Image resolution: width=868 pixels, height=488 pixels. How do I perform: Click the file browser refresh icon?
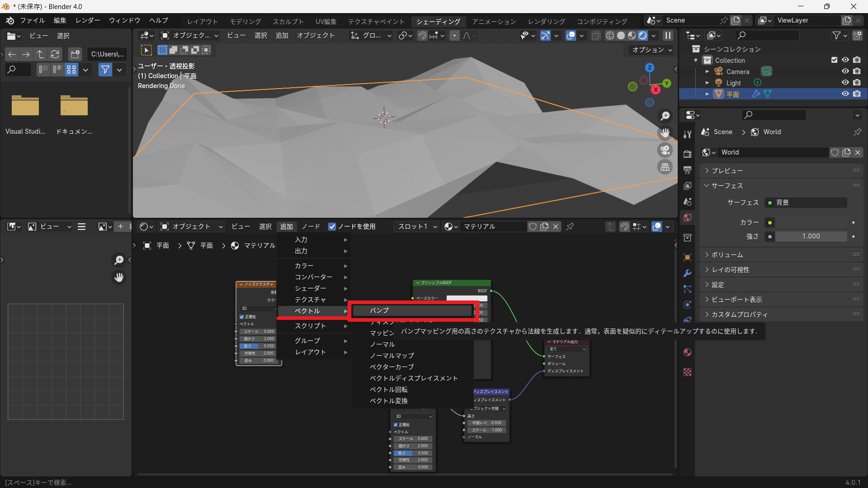55,54
